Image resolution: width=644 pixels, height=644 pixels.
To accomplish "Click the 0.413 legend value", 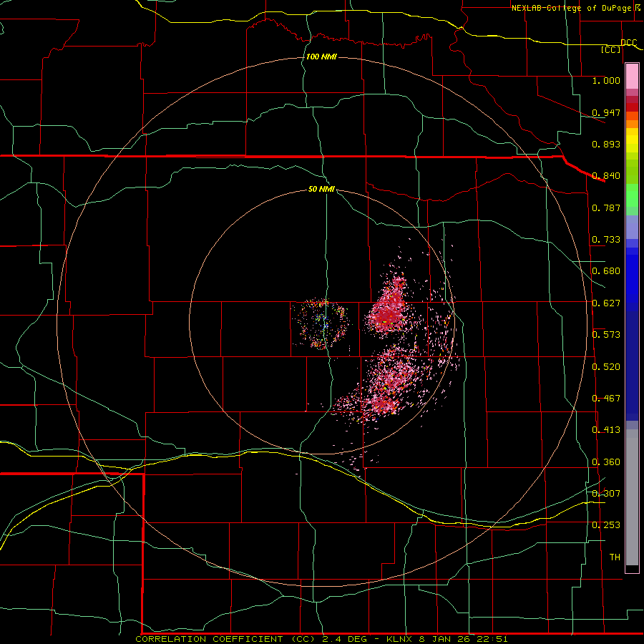I will click(x=606, y=430).
